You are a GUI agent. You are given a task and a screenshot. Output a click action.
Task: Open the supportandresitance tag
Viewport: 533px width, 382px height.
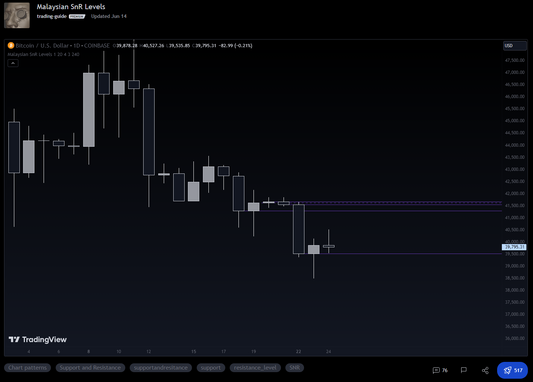161,368
